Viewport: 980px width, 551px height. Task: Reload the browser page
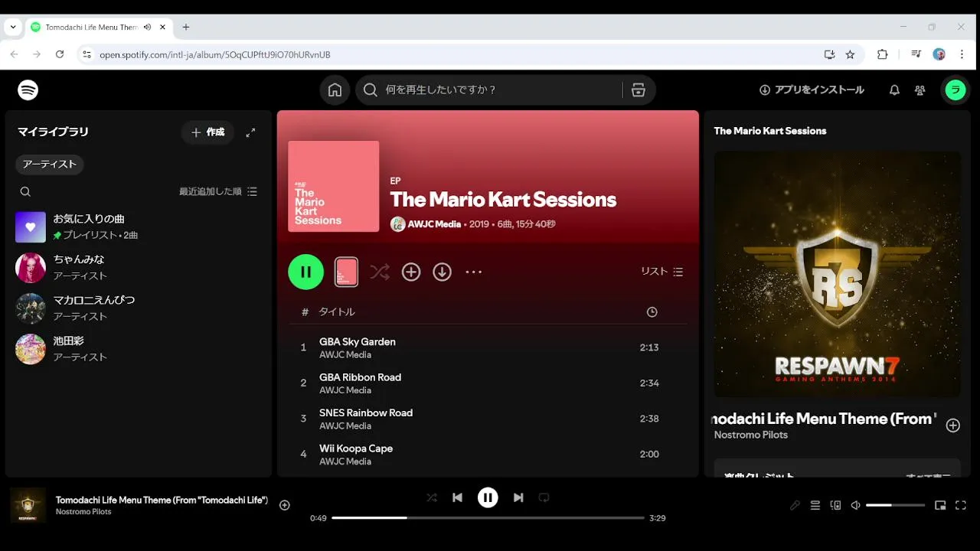60,54
